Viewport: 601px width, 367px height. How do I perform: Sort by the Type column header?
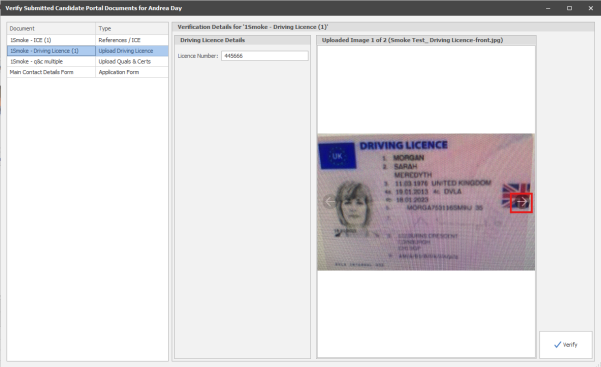[x=131, y=28]
